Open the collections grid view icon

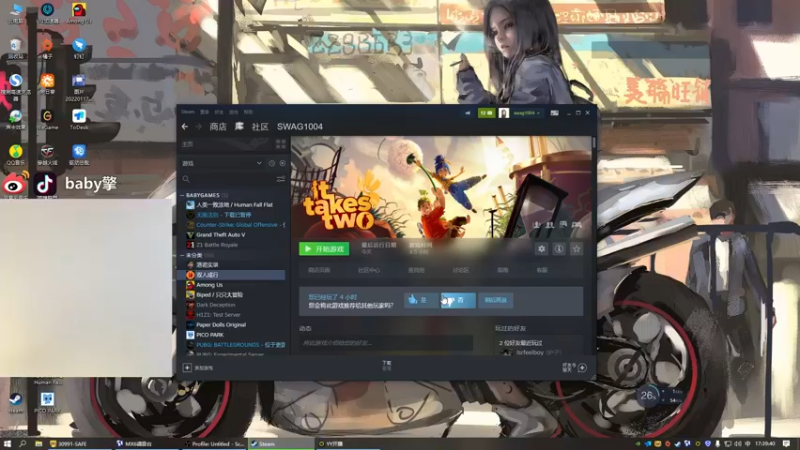281,144
